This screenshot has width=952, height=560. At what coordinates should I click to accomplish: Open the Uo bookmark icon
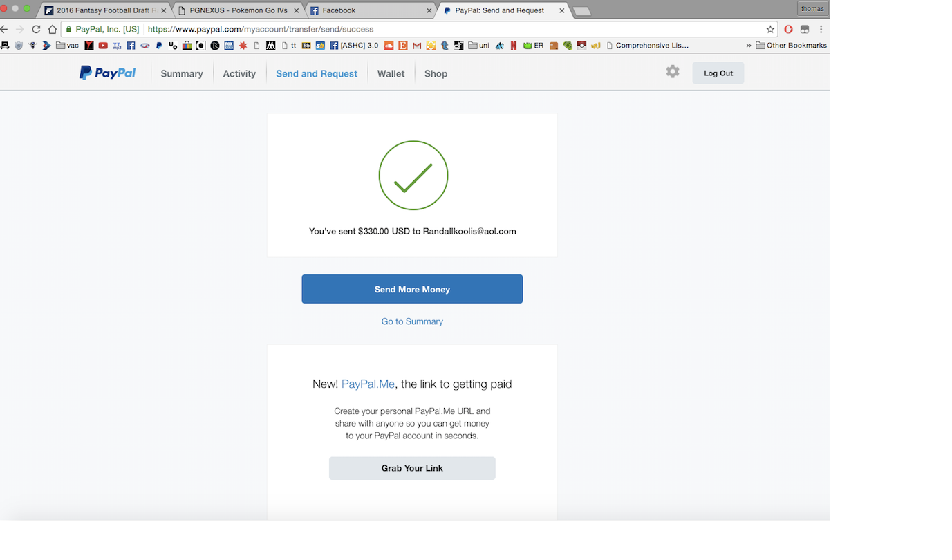tap(173, 46)
